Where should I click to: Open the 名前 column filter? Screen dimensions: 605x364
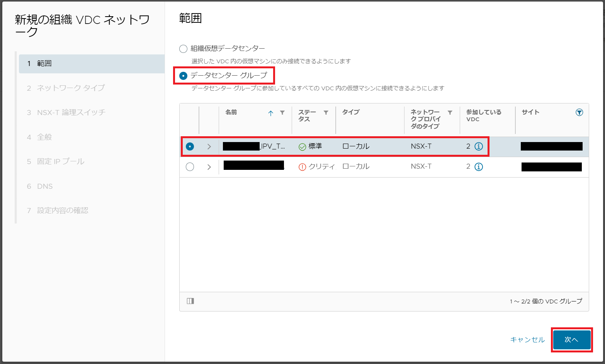click(282, 113)
